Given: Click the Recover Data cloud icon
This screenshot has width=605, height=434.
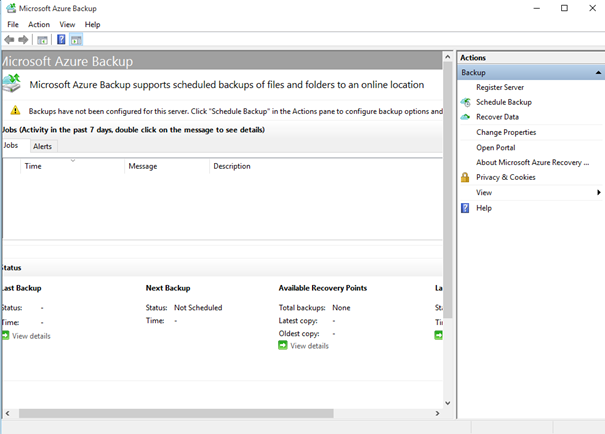Looking at the screenshot, I should (x=465, y=117).
